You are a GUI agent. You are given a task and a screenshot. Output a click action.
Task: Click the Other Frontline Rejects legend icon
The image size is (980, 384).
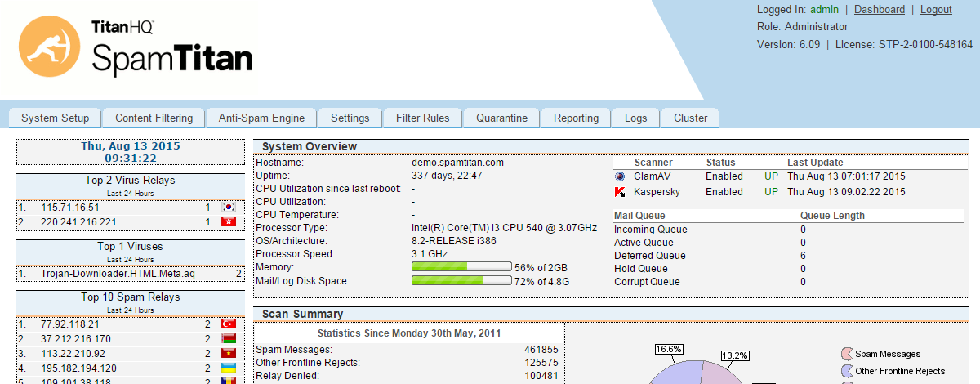coord(846,372)
